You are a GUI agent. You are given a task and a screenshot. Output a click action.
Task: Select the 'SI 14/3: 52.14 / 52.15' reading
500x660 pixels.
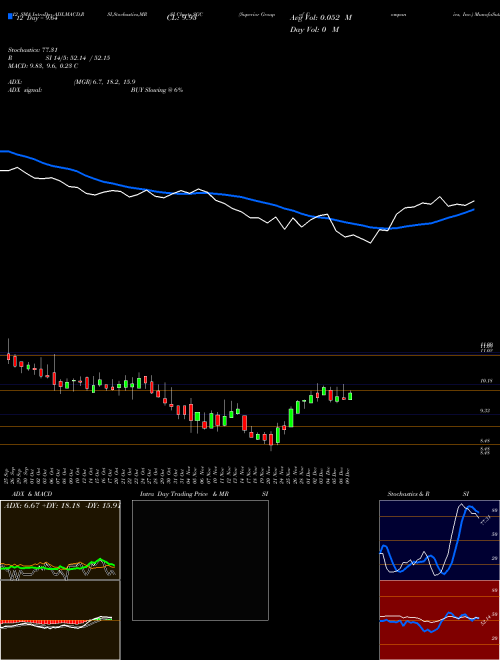tap(78, 58)
